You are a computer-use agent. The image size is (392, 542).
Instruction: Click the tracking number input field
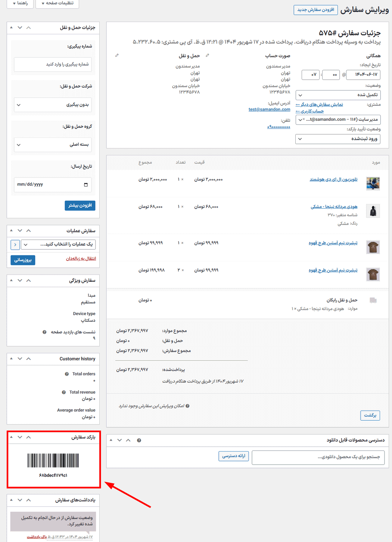tap(53, 64)
